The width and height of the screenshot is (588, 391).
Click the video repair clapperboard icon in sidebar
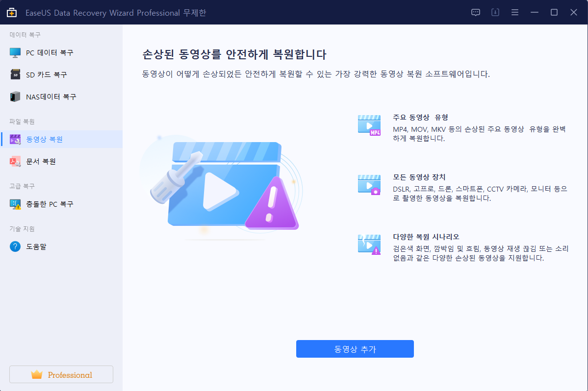click(15, 139)
